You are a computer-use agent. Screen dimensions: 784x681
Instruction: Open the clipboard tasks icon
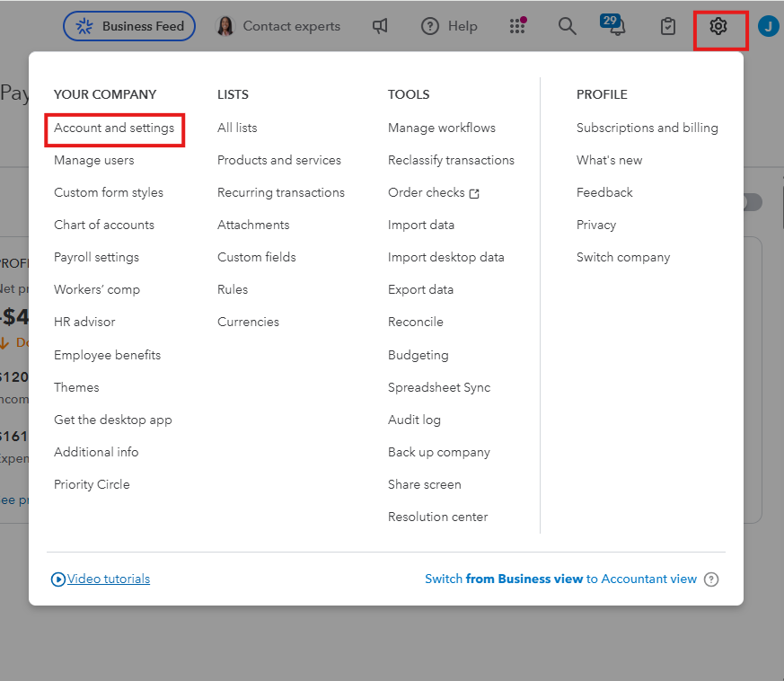(x=668, y=26)
